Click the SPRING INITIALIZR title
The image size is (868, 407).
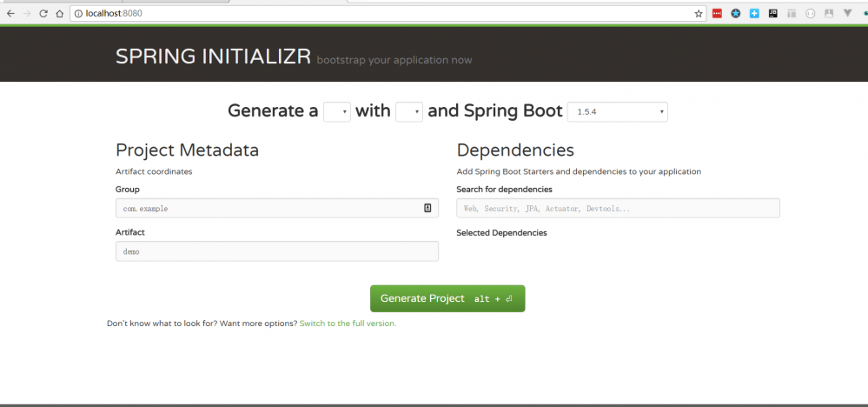point(213,57)
